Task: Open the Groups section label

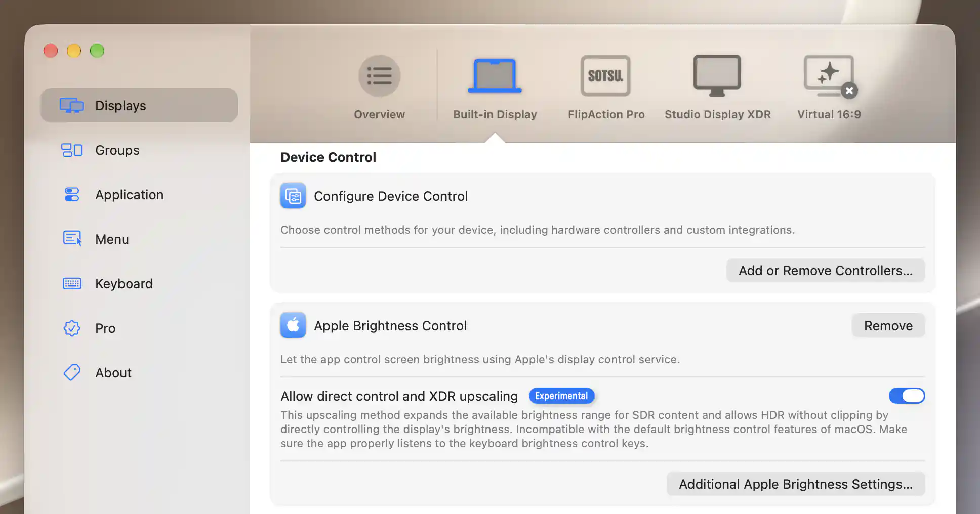Action: point(117,150)
